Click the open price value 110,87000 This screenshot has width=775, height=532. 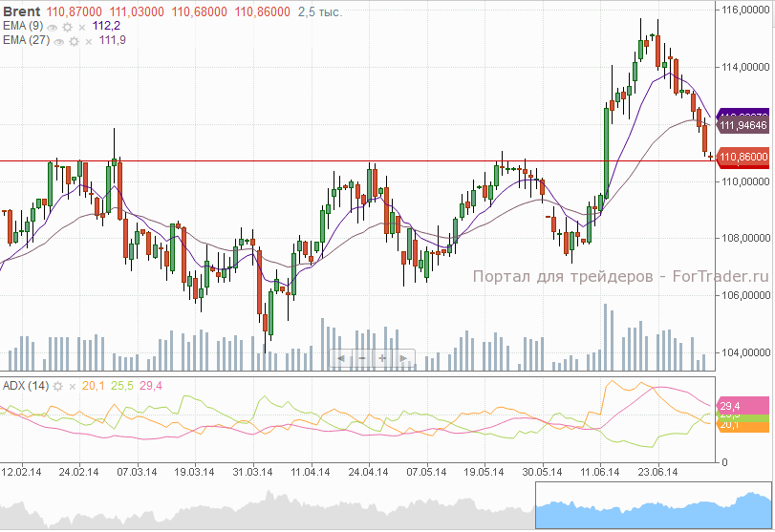75,11
